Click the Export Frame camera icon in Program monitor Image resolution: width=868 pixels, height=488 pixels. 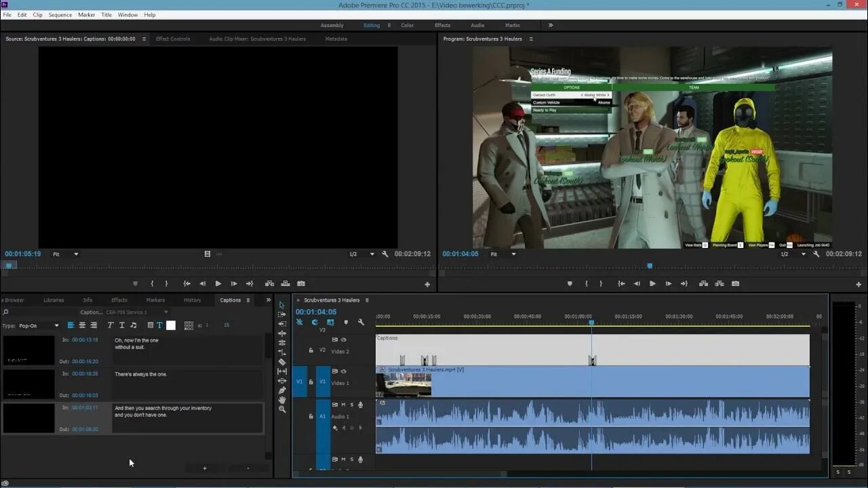click(735, 284)
